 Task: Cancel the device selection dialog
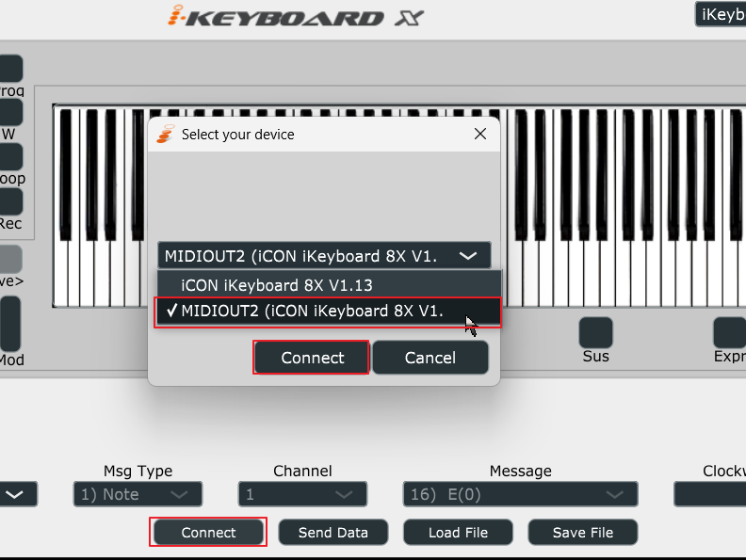(430, 358)
